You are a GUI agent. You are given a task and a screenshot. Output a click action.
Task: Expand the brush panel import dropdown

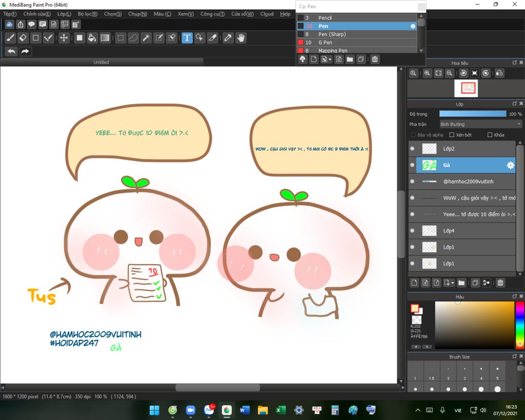coord(330,59)
